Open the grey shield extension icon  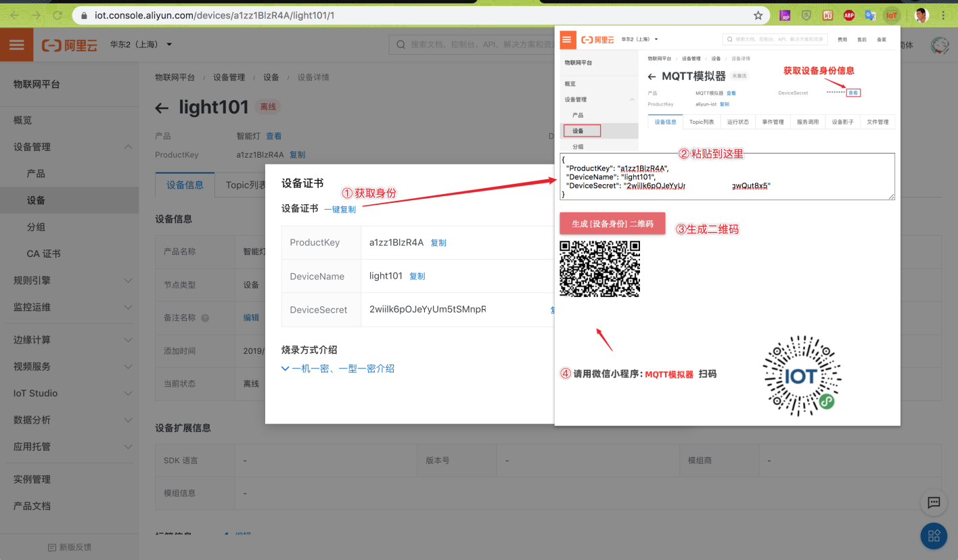[x=806, y=15]
